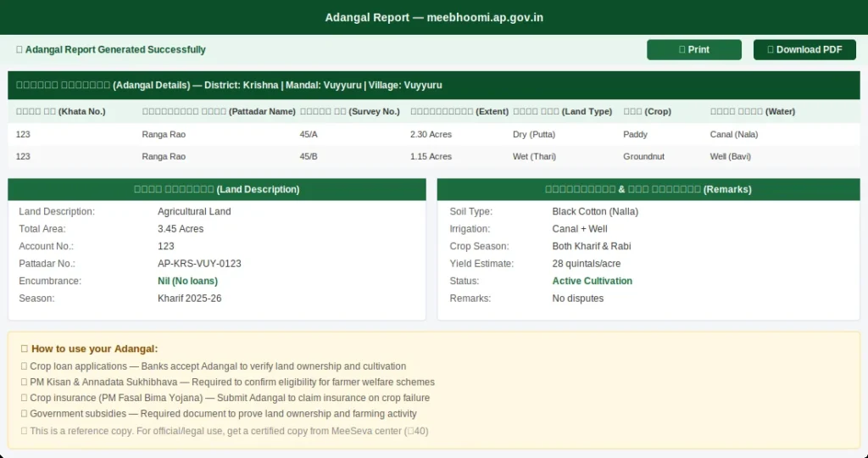The height and width of the screenshot is (458, 868).
Task: Select the Agricultural Land value
Action: point(194,211)
